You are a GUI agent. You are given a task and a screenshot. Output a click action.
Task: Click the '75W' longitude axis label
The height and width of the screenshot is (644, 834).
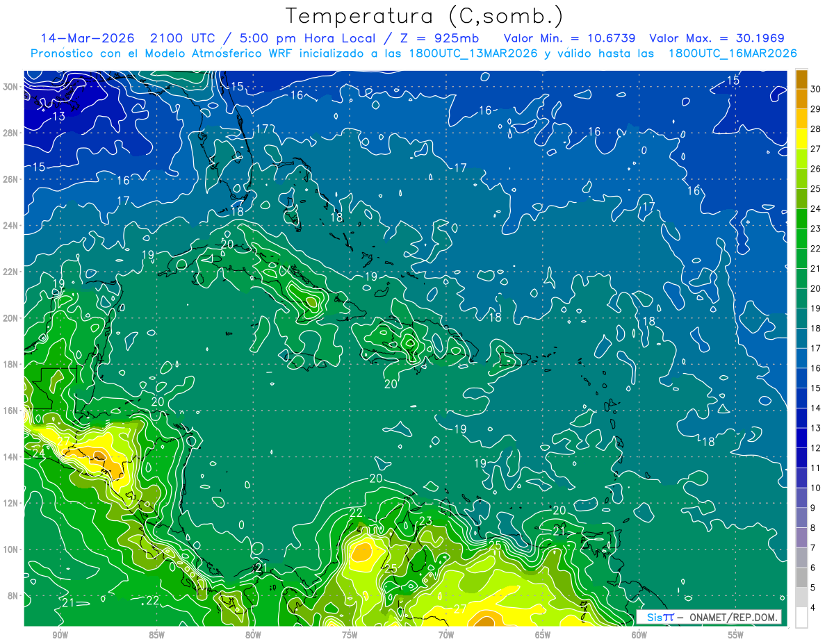(x=350, y=635)
